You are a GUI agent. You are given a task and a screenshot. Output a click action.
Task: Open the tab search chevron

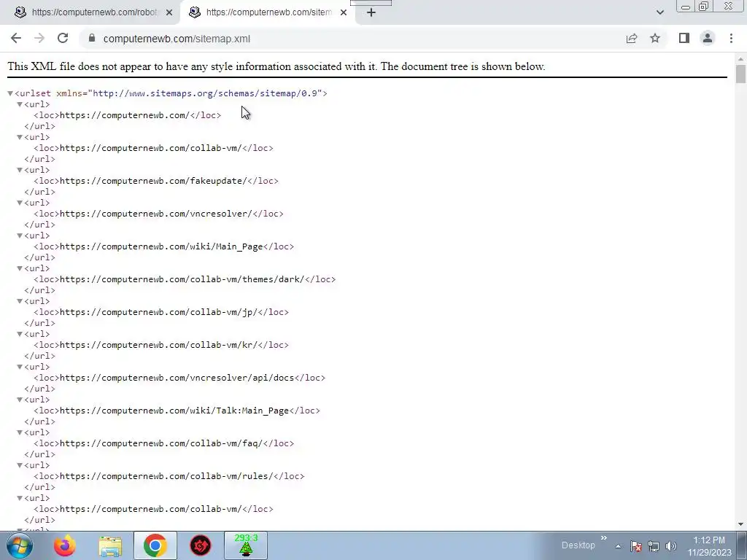tap(659, 12)
